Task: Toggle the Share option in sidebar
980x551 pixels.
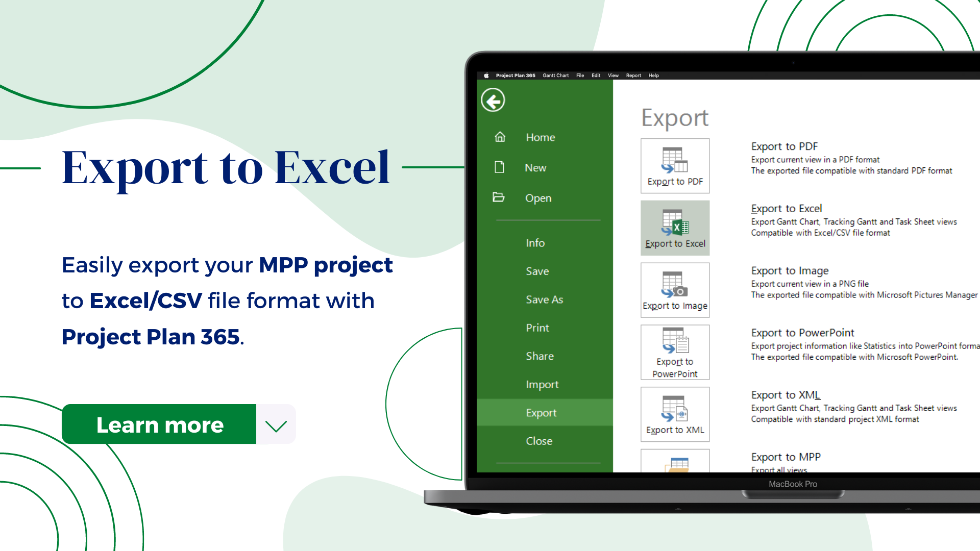Action: tap(540, 355)
